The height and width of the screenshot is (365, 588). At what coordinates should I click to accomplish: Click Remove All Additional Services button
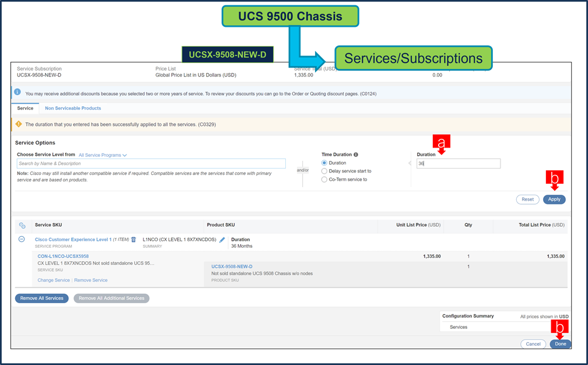(x=111, y=299)
